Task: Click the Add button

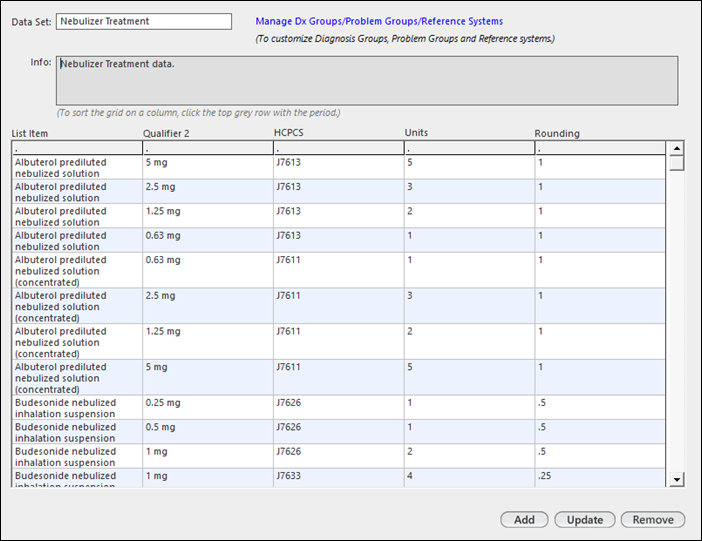Action: pos(524,520)
